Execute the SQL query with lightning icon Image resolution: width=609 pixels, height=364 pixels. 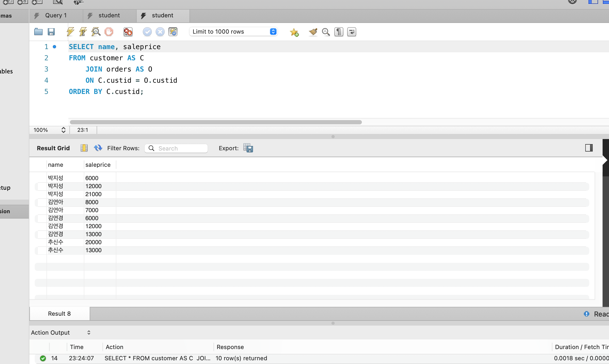[70, 32]
